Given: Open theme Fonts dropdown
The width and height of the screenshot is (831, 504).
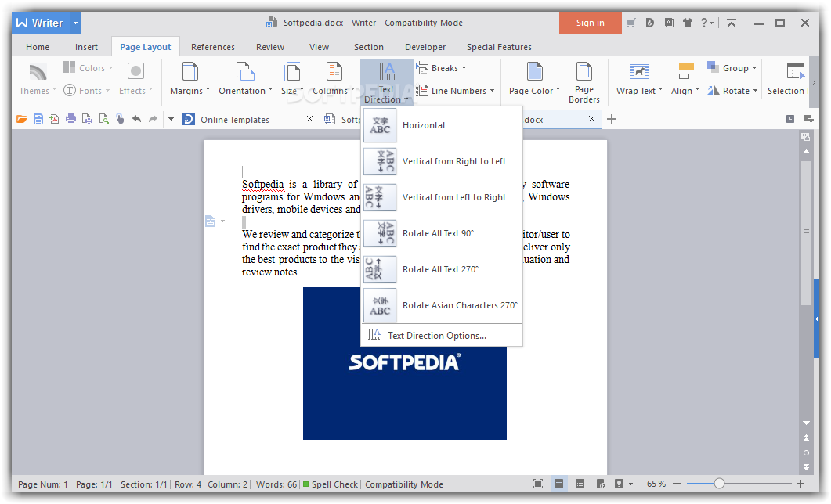Looking at the screenshot, I should pos(86,91).
